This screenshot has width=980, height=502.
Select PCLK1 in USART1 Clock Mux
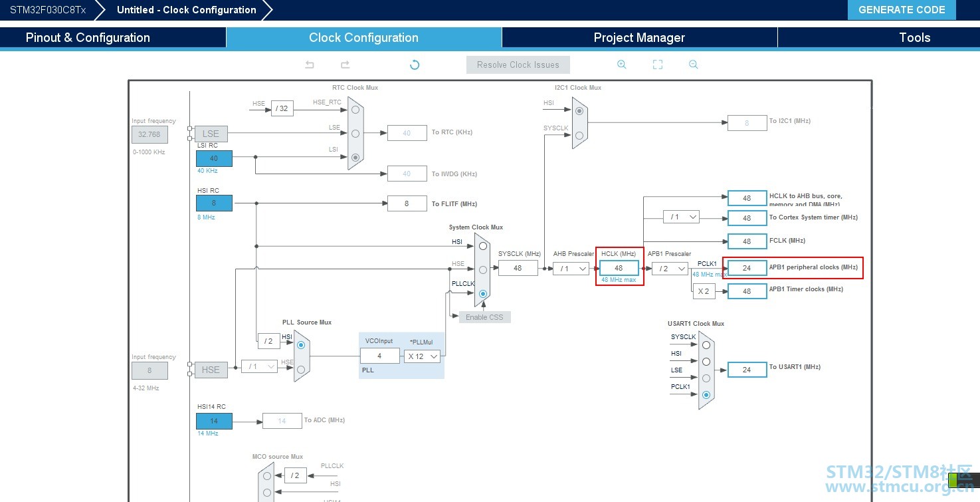click(706, 395)
